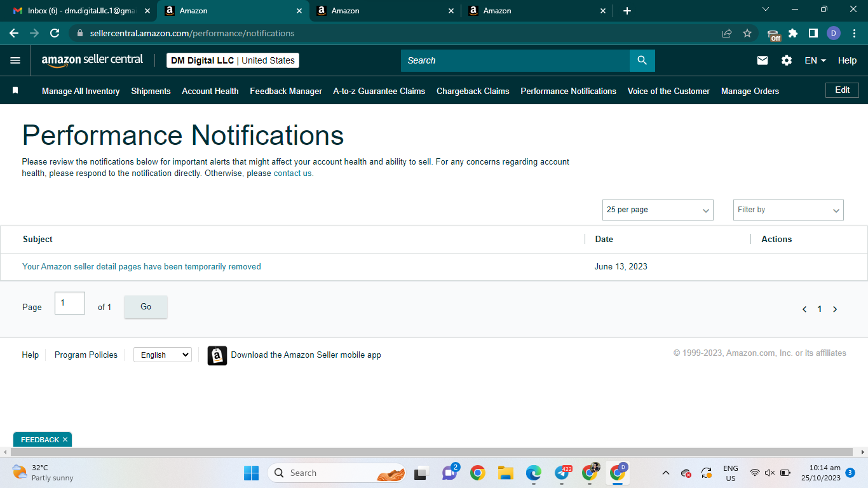Go to Manage Orders
The height and width of the screenshot is (488, 868).
pos(750,91)
